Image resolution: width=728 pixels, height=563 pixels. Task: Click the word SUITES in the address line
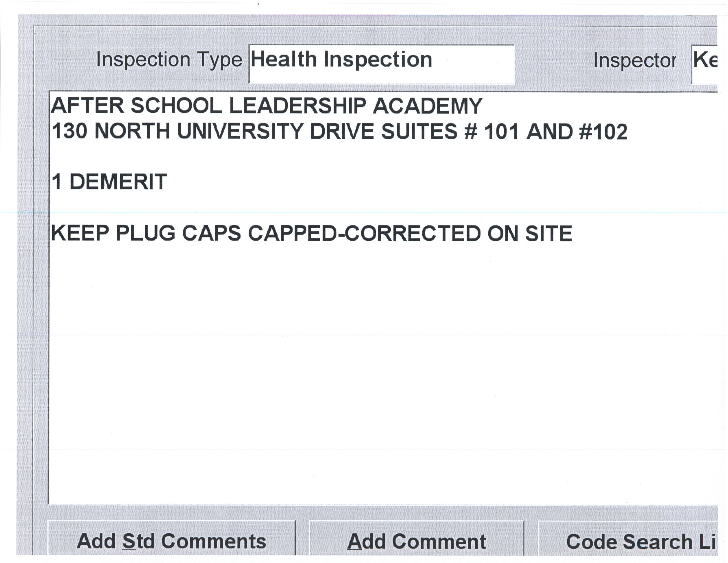[x=419, y=131]
